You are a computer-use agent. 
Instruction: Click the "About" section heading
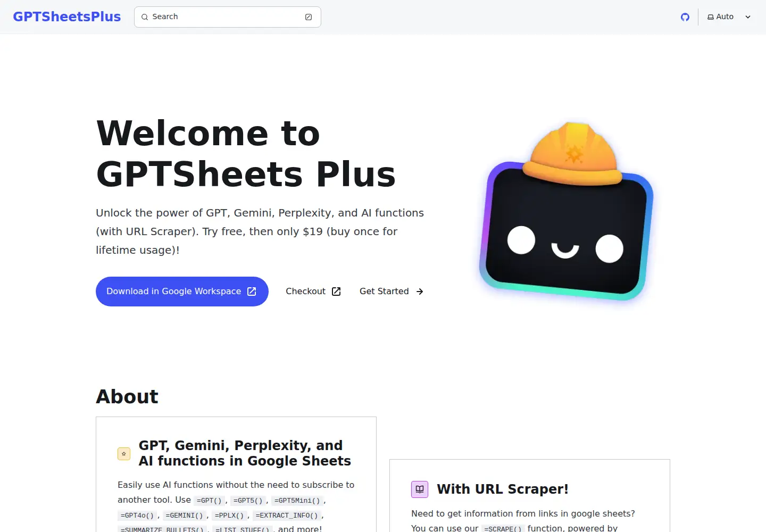coord(127,397)
